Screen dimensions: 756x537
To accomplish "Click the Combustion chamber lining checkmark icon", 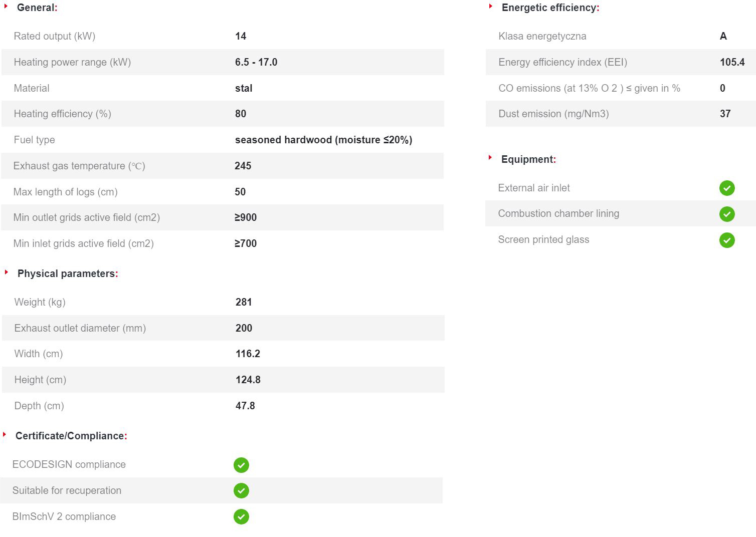I will [x=727, y=214].
